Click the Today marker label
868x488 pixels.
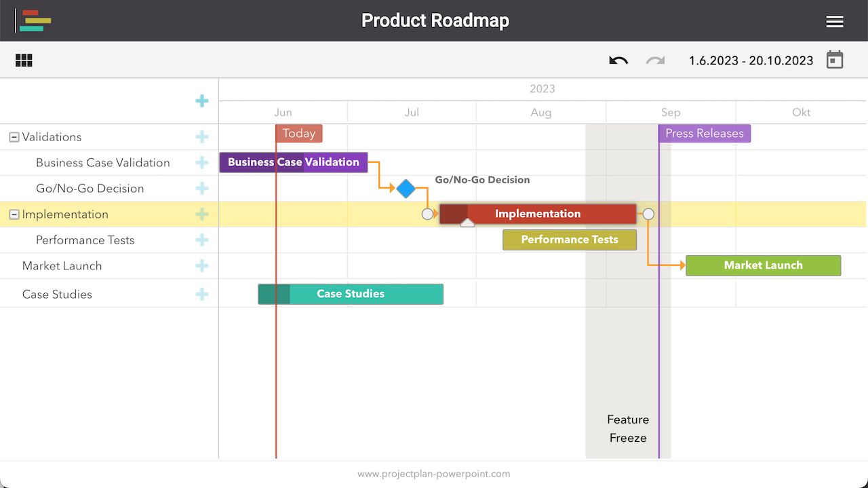point(299,133)
